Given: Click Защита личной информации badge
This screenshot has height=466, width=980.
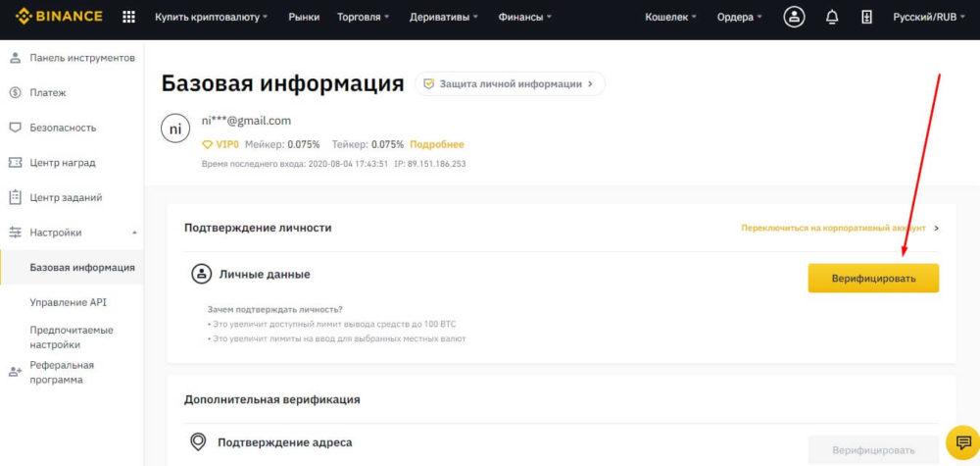Looking at the screenshot, I should pos(509,84).
